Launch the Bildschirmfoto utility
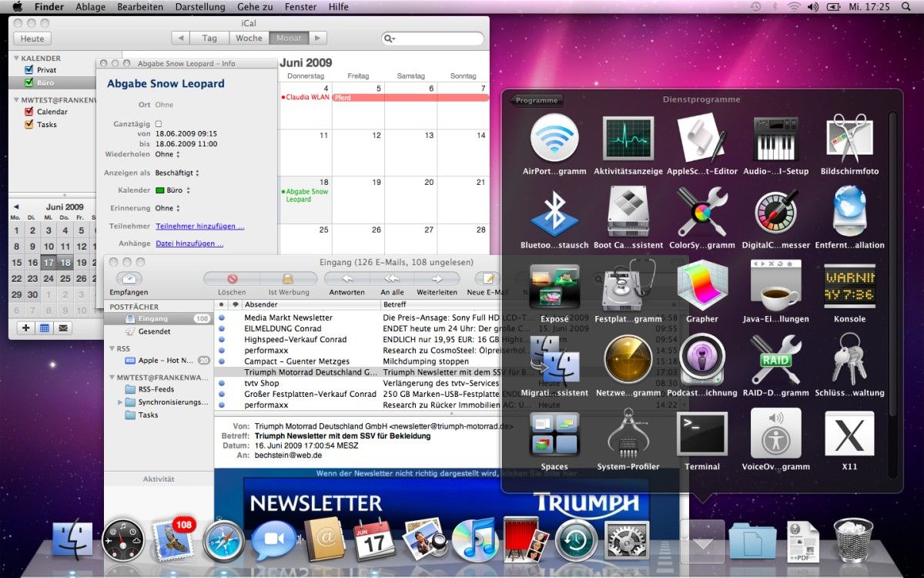924x578 pixels. pyautogui.click(x=849, y=139)
